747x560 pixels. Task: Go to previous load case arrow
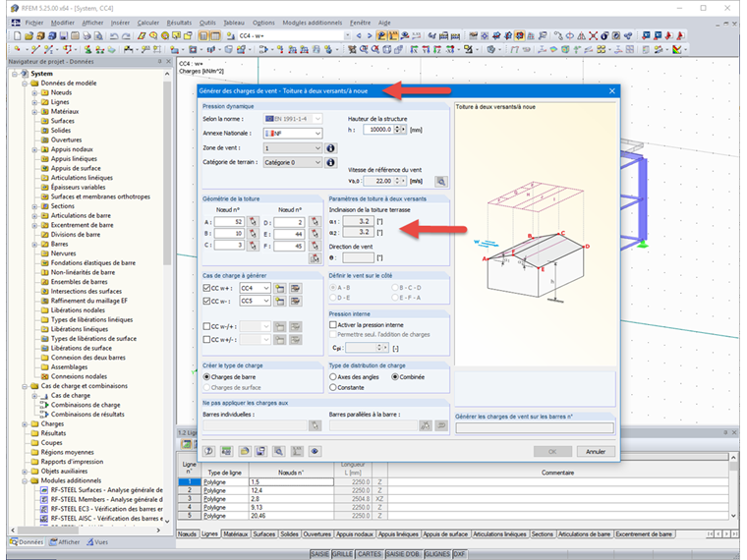[359, 35]
